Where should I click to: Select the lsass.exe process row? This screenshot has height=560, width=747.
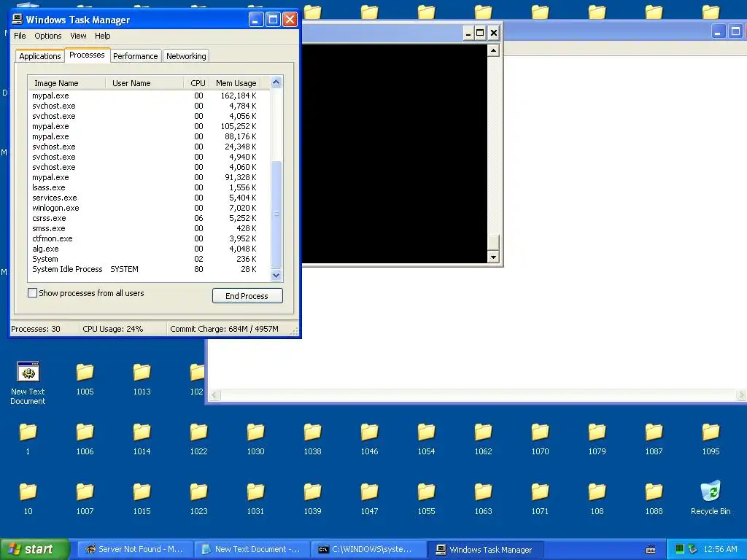pos(149,187)
